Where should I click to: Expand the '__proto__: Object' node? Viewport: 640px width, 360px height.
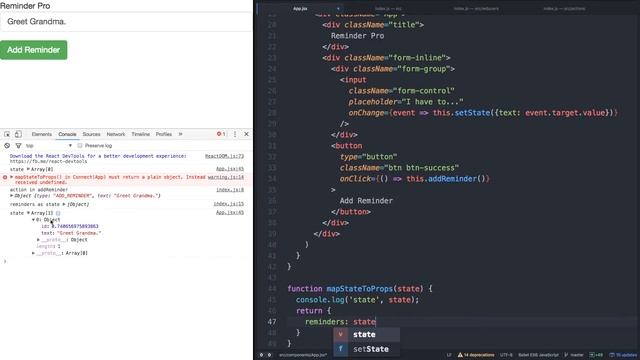[38, 240]
